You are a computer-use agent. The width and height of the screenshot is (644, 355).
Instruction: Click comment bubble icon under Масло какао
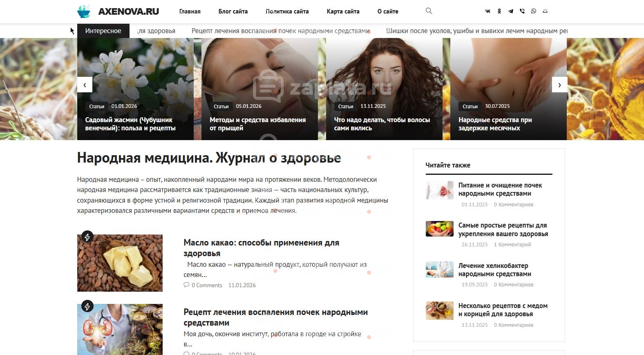186,285
